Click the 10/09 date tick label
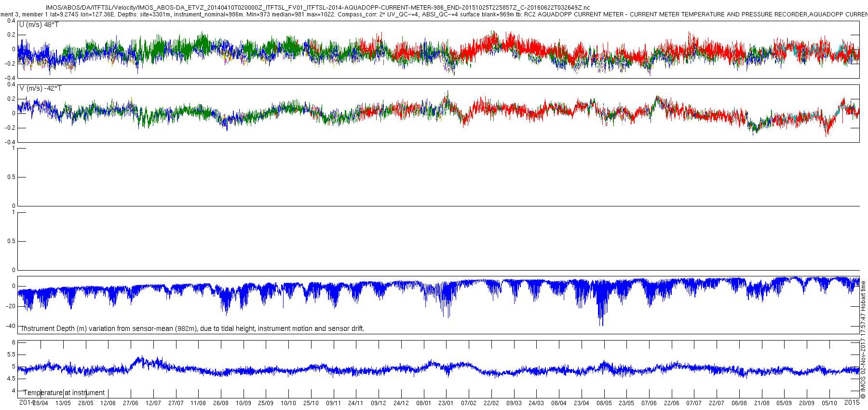This screenshot has width=868, height=410. (x=244, y=403)
